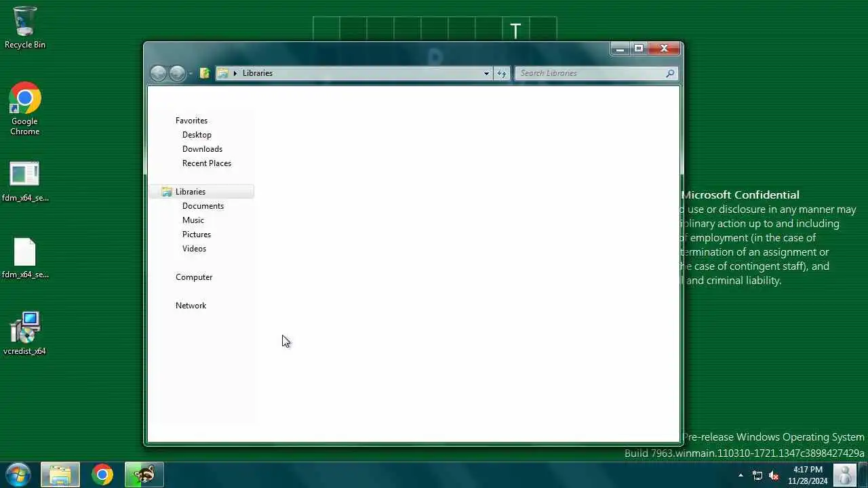Click the Show desktop strip at taskbar end
This screenshot has height=488, width=868.
[x=863, y=475]
